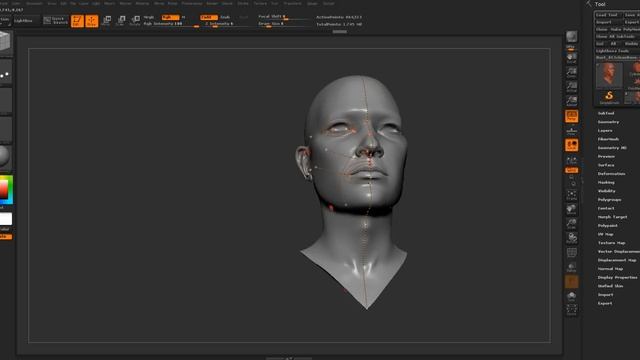Open the texture selector slot
640x360 pixels.
(6, 129)
